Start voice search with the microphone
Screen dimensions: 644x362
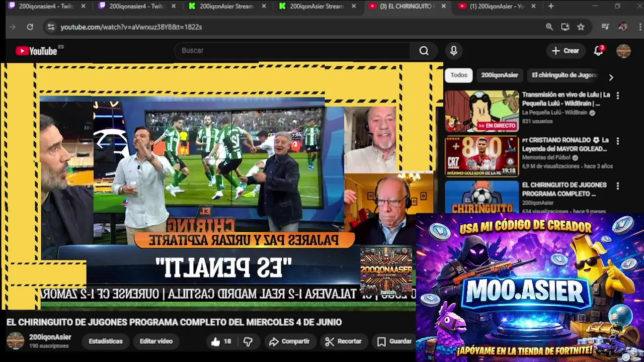click(x=454, y=51)
